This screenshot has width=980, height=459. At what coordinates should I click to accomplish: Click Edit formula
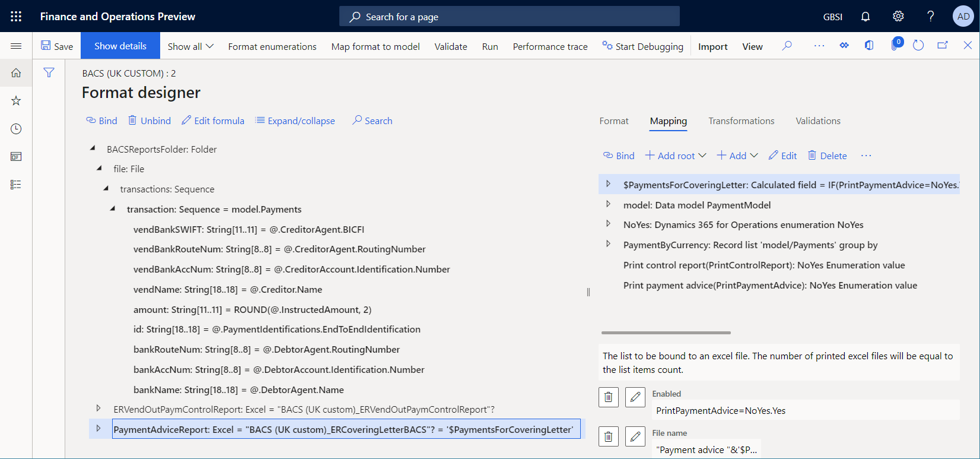tap(213, 121)
